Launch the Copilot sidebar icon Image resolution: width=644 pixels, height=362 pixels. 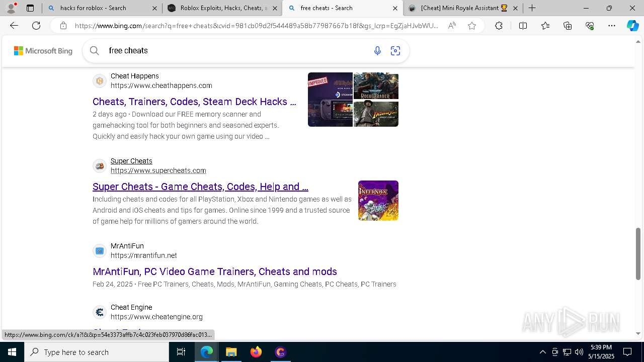point(632,26)
